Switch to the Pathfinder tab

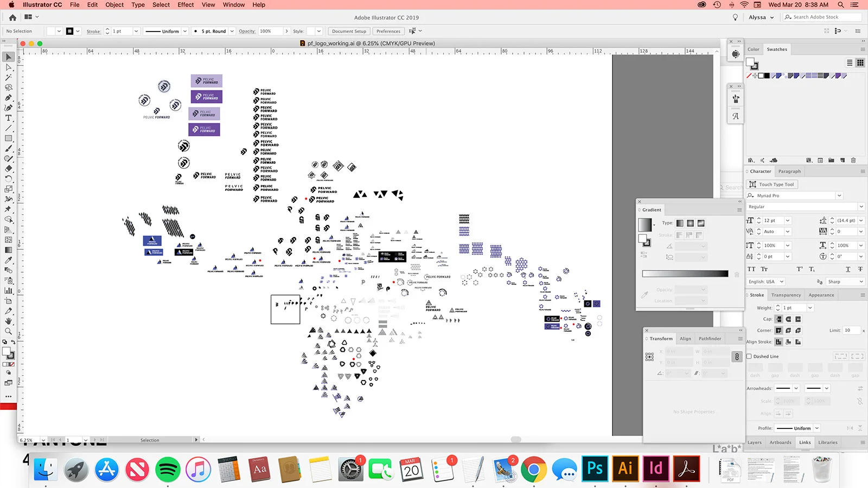(x=710, y=339)
